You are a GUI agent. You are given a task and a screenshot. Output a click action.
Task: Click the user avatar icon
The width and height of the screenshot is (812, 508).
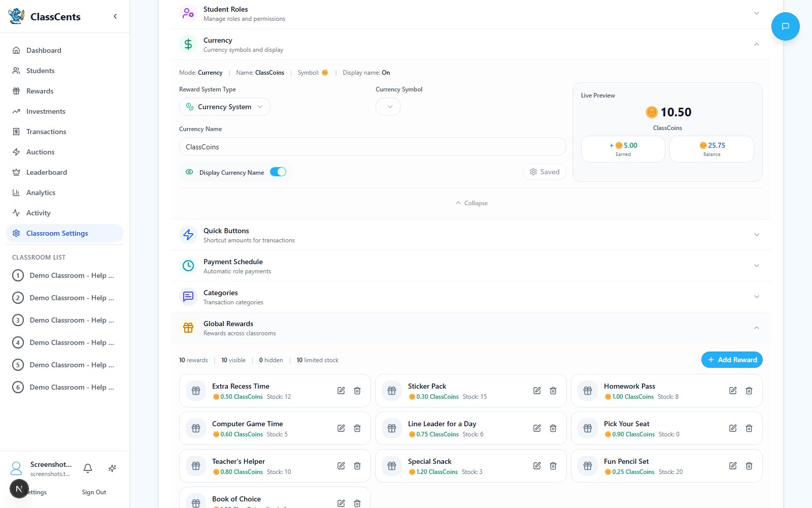click(16, 468)
